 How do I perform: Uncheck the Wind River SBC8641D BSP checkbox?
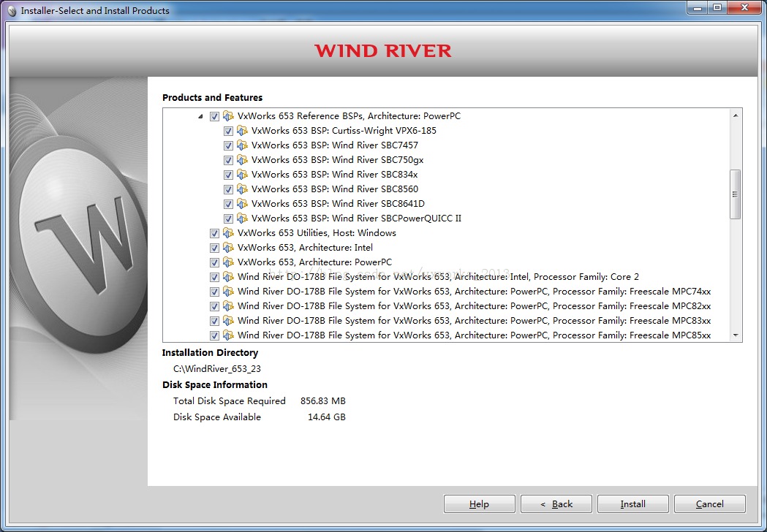click(x=228, y=204)
